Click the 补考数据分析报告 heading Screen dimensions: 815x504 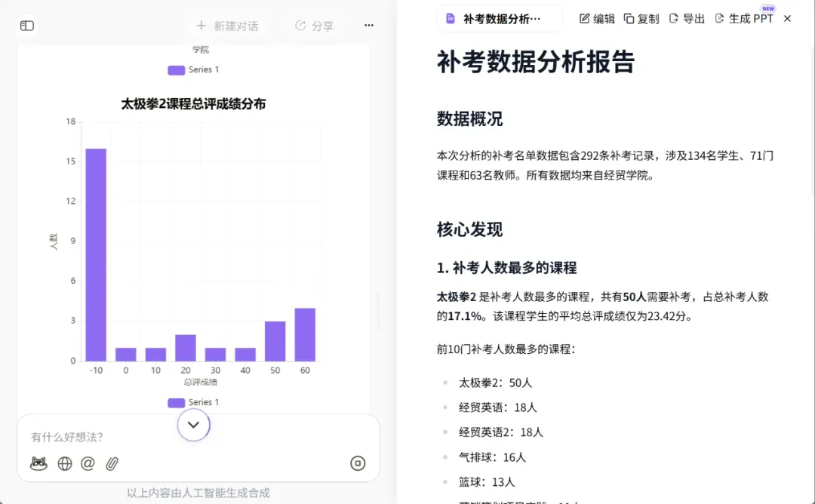tap(535, 62)
